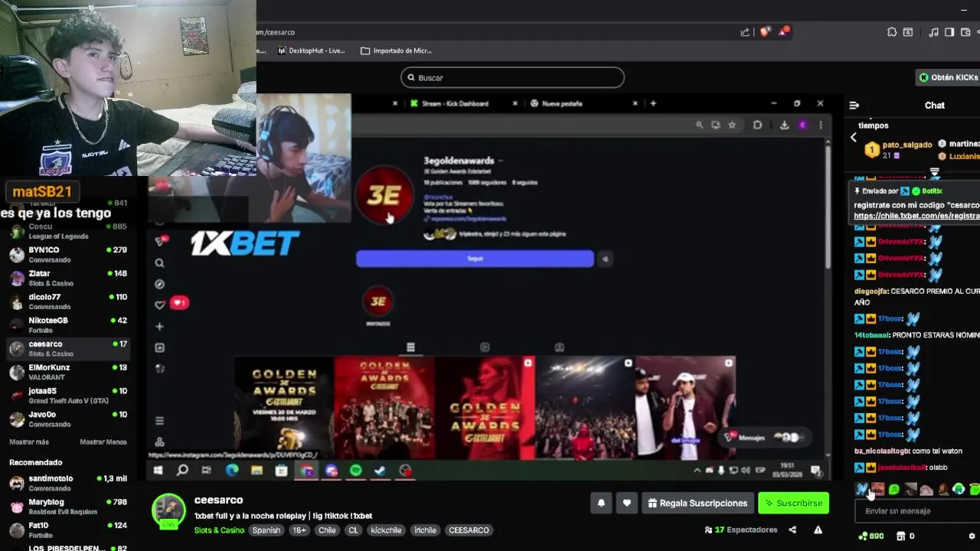Click the kickchile tag
Image resolution: width=980 pixels, height=551 pixels.
386,530
